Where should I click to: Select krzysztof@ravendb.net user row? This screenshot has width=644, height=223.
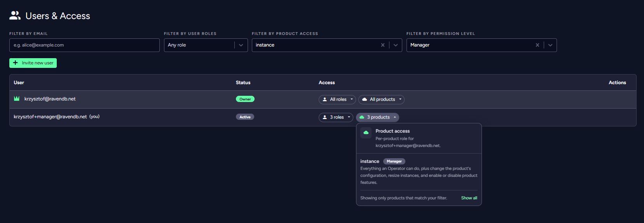click(323, 99)
